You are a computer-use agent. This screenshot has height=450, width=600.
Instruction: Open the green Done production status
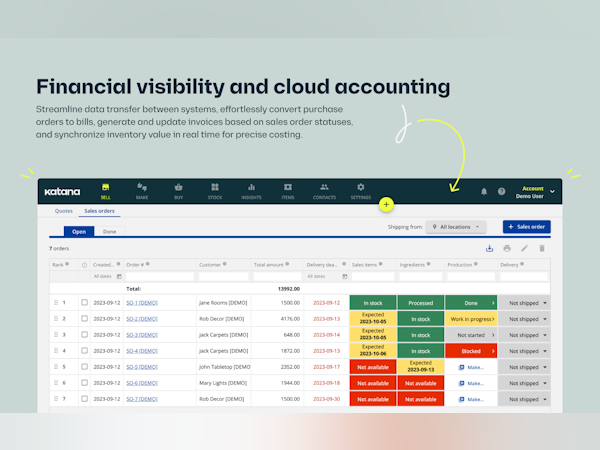pyautogui.click(x=471, y=303)
